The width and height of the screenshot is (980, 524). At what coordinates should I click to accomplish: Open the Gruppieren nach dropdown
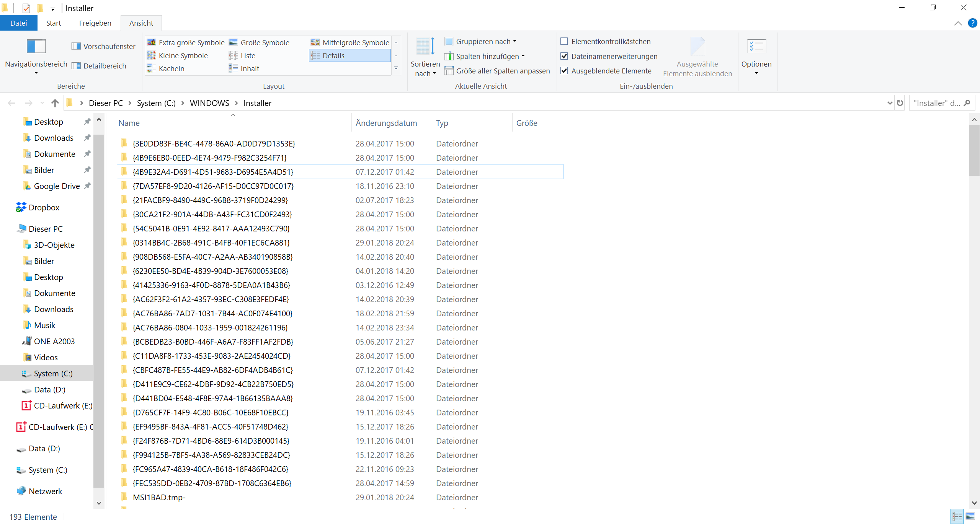[480, 41]
